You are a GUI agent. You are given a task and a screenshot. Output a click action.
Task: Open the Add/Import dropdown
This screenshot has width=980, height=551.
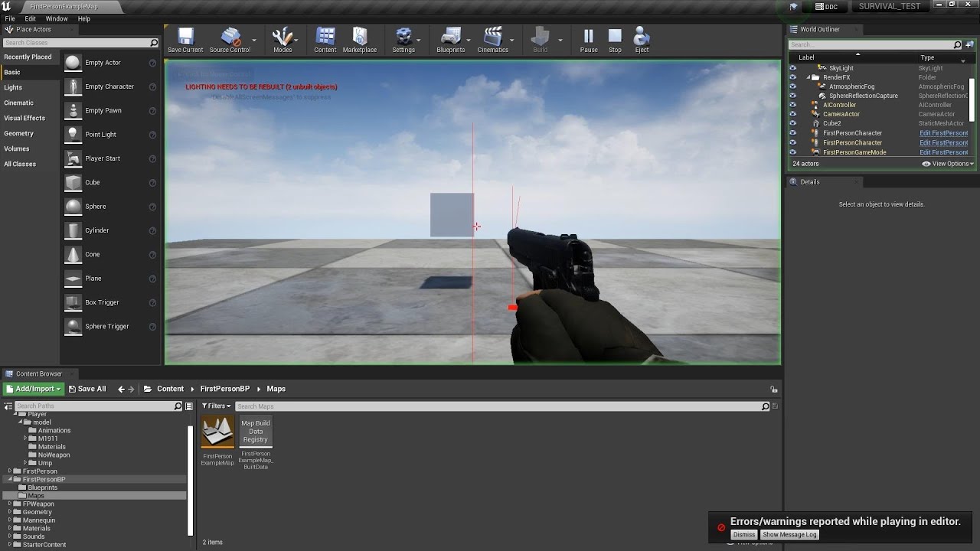[33, 389]
